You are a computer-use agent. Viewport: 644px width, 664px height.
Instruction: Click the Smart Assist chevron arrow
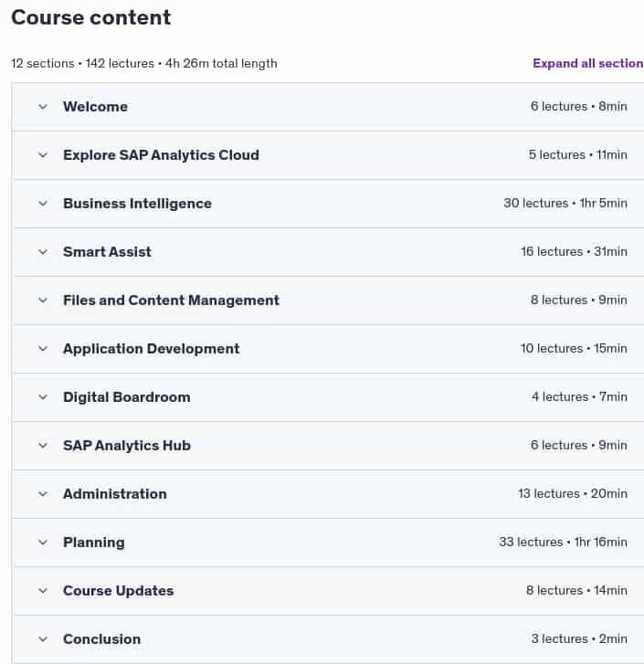(x=43, y=252)
